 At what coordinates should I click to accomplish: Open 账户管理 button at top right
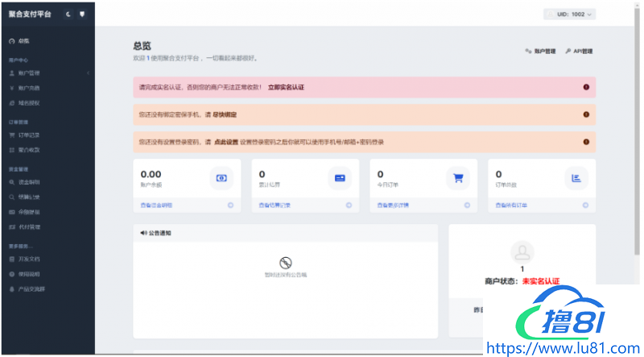point(540,51)
